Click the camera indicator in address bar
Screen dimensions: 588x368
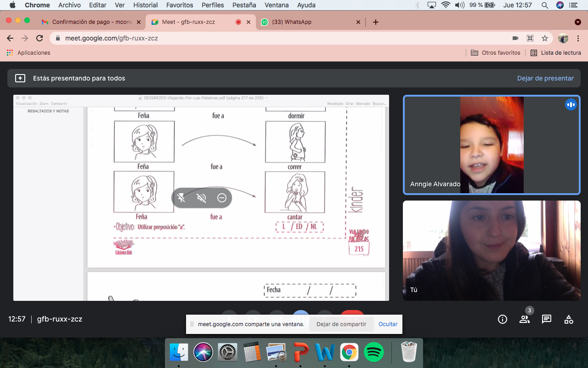515,38
